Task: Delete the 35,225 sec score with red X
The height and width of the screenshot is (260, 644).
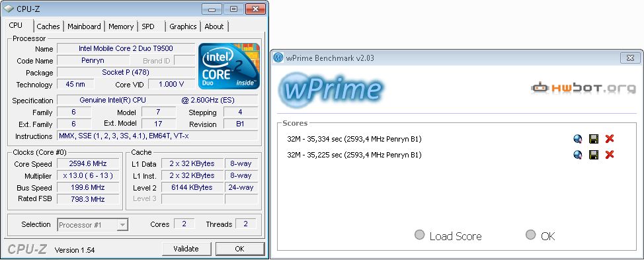Action: (x=610, y=154)
